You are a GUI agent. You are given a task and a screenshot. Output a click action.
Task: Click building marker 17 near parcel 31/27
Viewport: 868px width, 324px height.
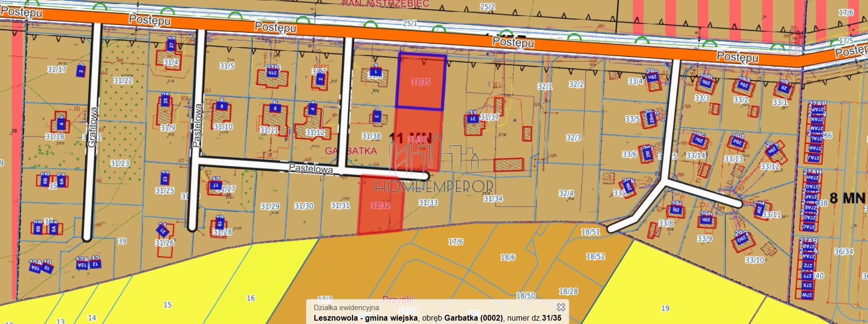(x=216, y=185)
